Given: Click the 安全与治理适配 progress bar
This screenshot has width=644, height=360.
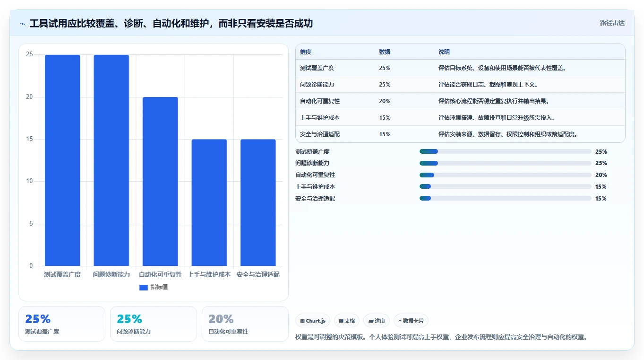Looking at the screenshot, I should 506,199.
